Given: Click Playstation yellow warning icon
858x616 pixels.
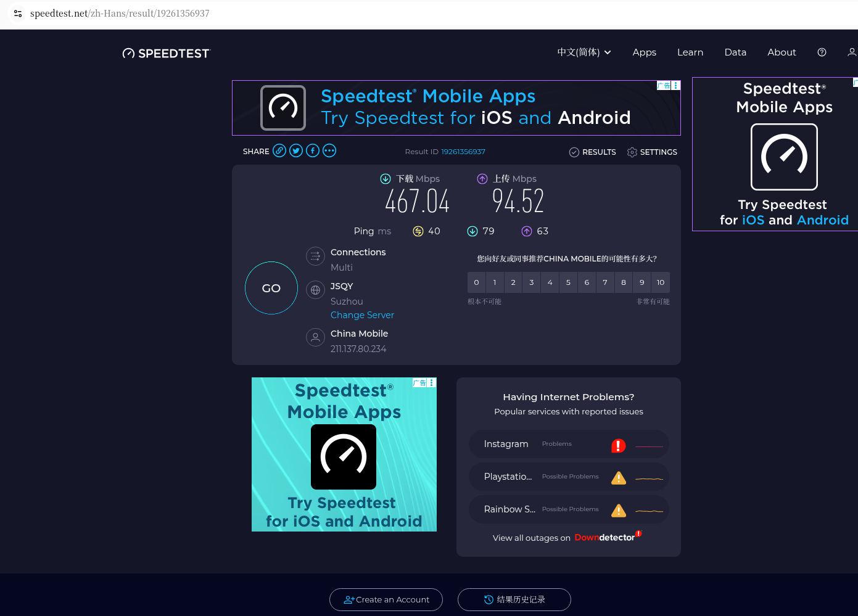Looking at the screenshot, I should 619,478.
